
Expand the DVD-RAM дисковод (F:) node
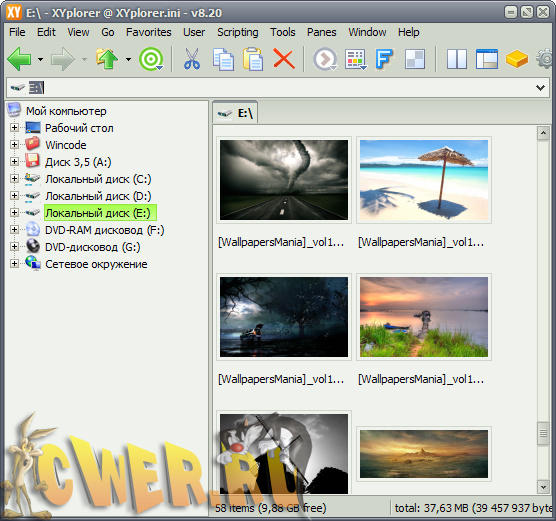click(x=14, y=229)
